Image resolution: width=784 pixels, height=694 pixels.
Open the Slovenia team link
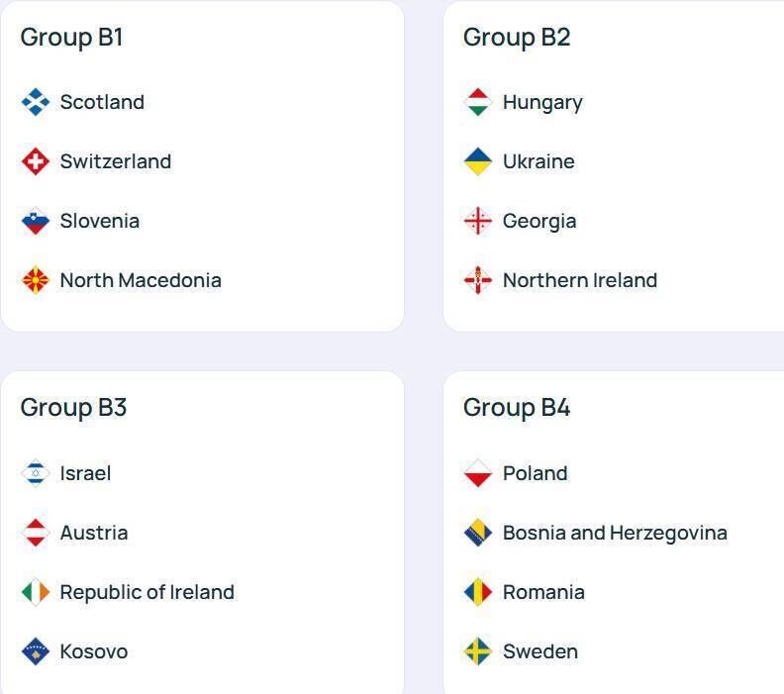(99, 221)
